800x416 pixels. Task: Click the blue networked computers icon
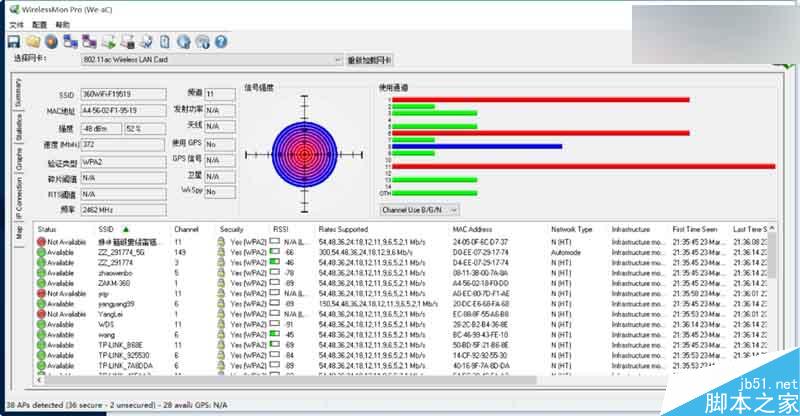pyautogui.click(x=70, y=41)
